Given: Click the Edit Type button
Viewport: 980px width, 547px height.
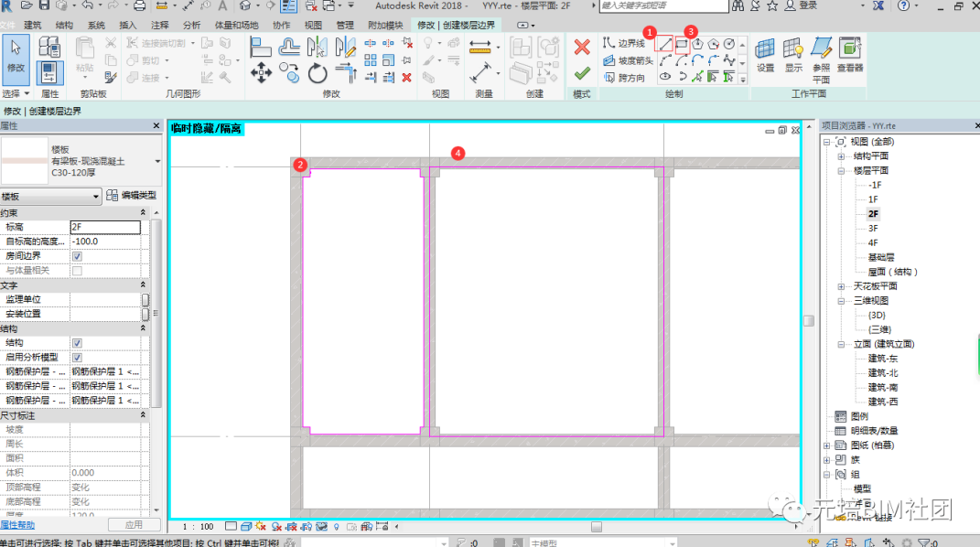Looking at the screenshot, I should click(x=132, y=196).
